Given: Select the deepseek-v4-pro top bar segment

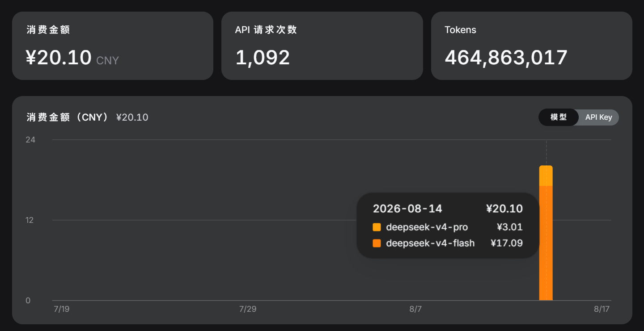Looking at the screenshot, I should point(546,176).
